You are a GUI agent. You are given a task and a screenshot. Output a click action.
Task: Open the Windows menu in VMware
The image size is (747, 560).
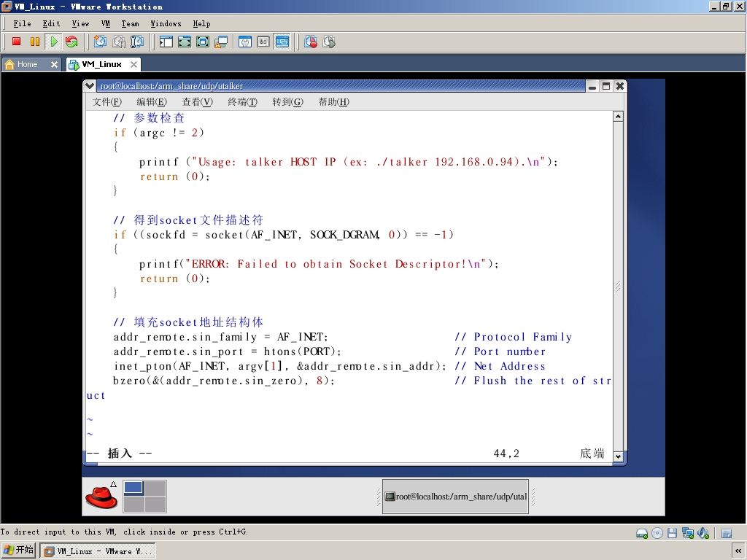pos(166,23)
